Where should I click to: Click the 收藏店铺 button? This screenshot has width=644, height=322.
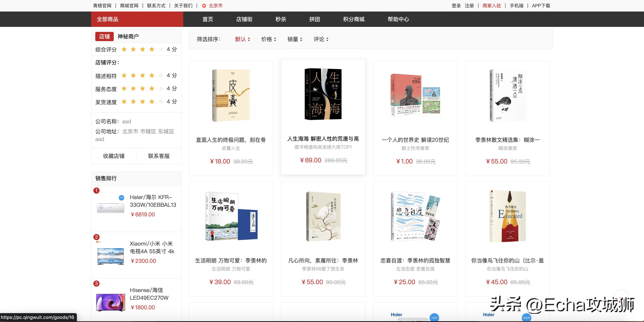[x=114, y=156]
